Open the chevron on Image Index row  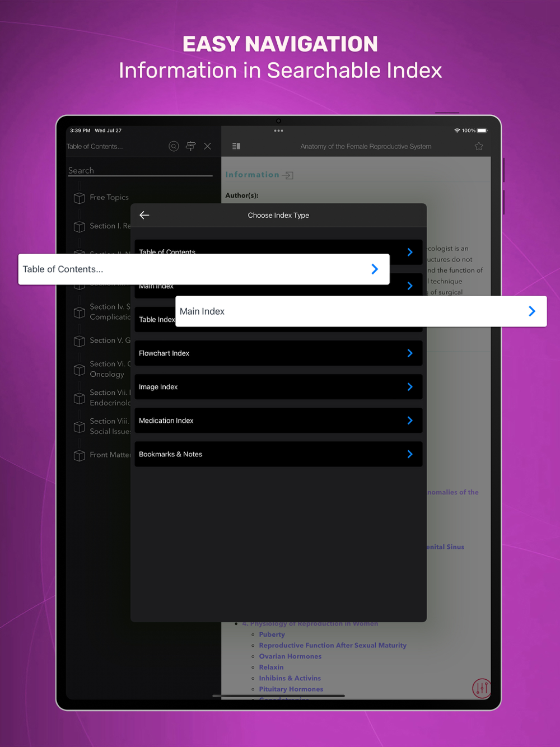(410, 387)
